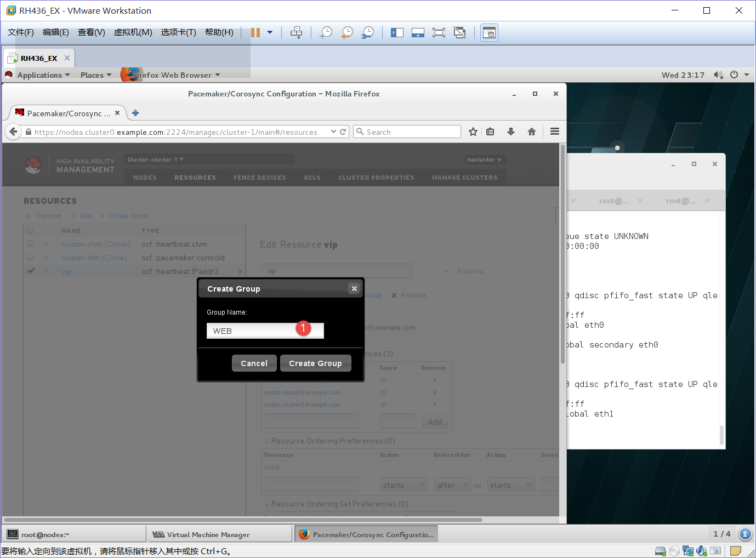This screenshot has height=558, width=756.
Task: Show or hide the VMware library sidebar
Action: 397,32
